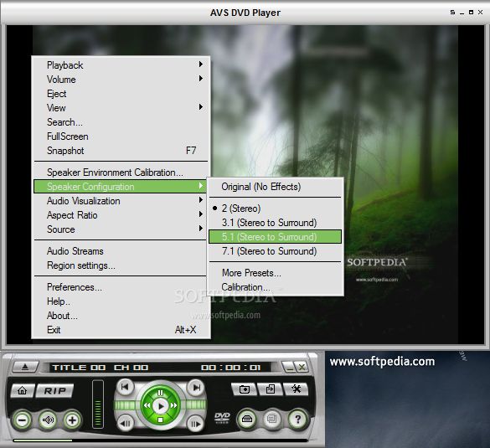The height and width of the screenshot is (448, 490).
Task: Open help with the question mark button
Action: click(x=297, y=419)
